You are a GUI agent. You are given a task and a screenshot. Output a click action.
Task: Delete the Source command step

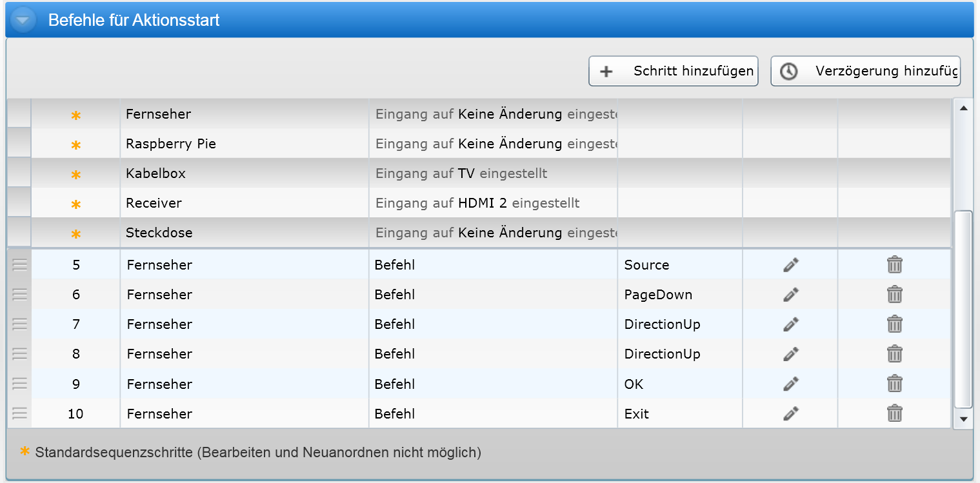click(894, 264)
